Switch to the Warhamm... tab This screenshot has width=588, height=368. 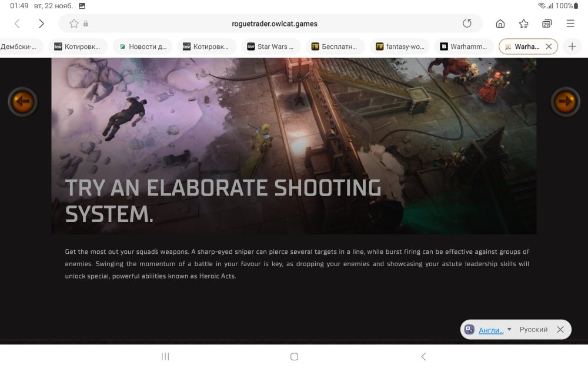coord(465,46)
